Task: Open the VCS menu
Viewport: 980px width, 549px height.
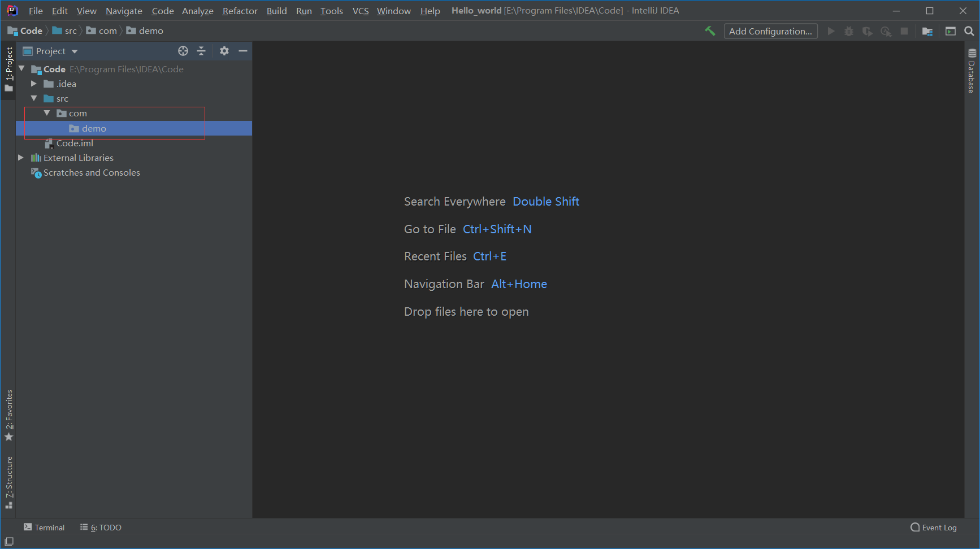Action: click(360, 10)
